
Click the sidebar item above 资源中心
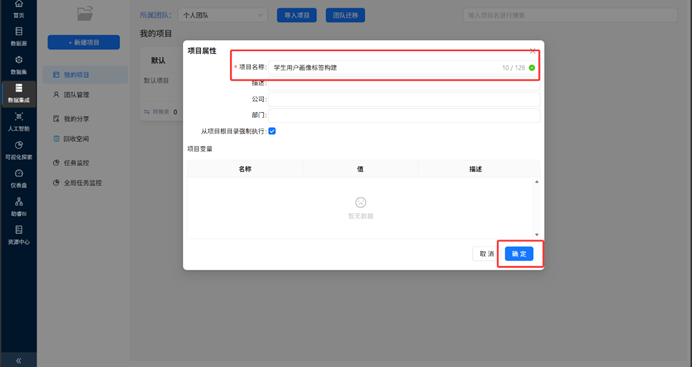(19, 206)
